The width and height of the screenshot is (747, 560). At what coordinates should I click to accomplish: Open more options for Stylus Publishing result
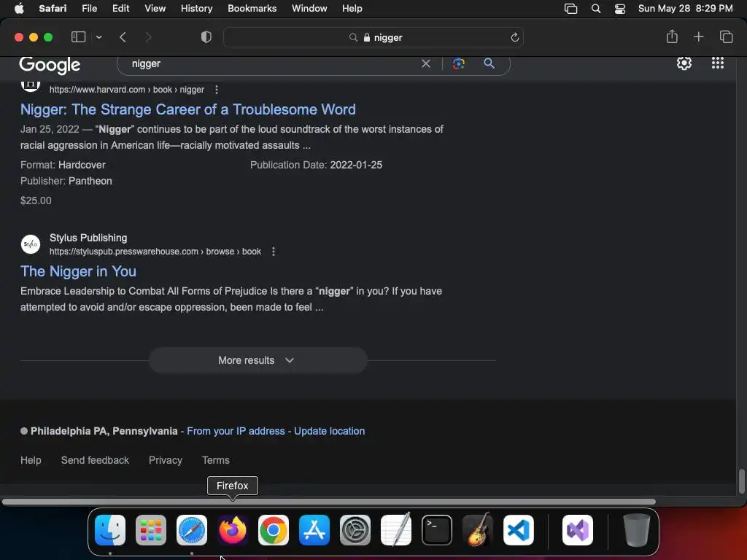pos(274,252)
